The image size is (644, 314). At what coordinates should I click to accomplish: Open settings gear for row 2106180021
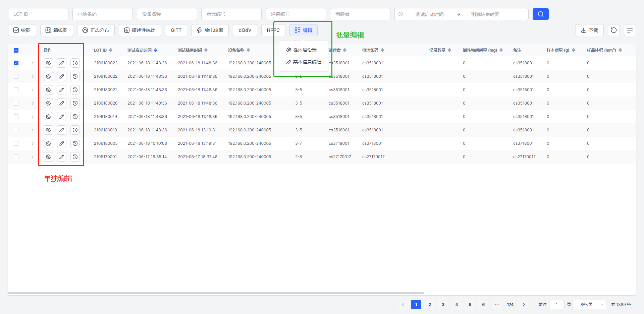tap(48, 90)
